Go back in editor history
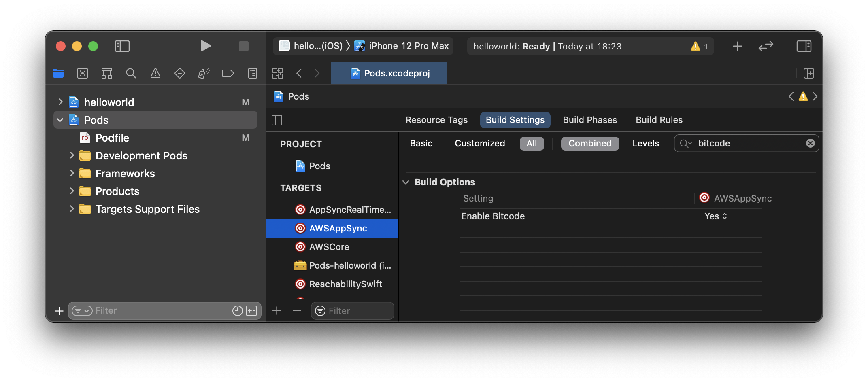The image size is (868, 382). pos(299,73)
